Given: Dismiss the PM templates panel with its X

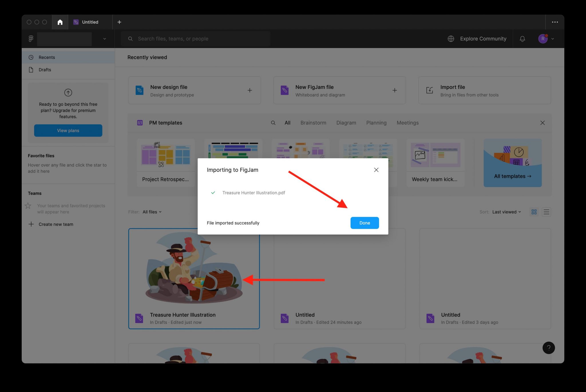Looking at the screenshot, I should 543,123.
